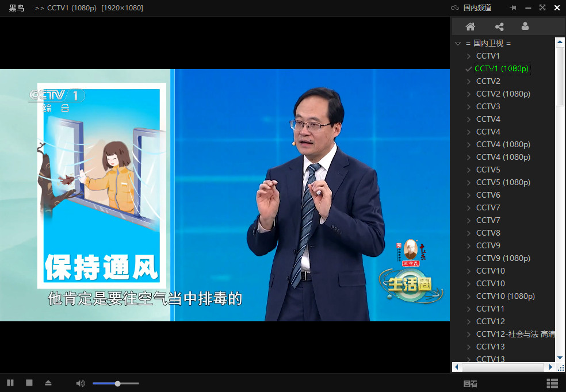Click the horizontal scrollbar left arrow

(x=456, y=367)
